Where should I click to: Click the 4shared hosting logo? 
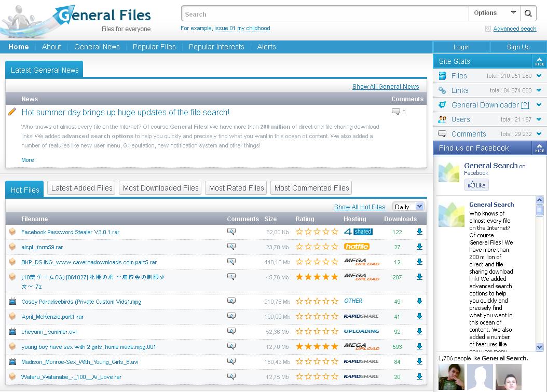pos(358,232)
